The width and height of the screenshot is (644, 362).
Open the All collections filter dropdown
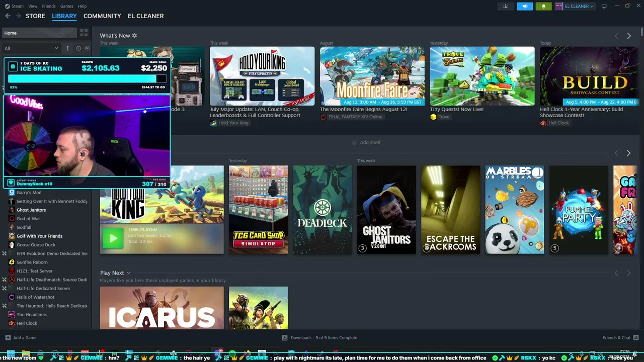click(x=31, y=48)
